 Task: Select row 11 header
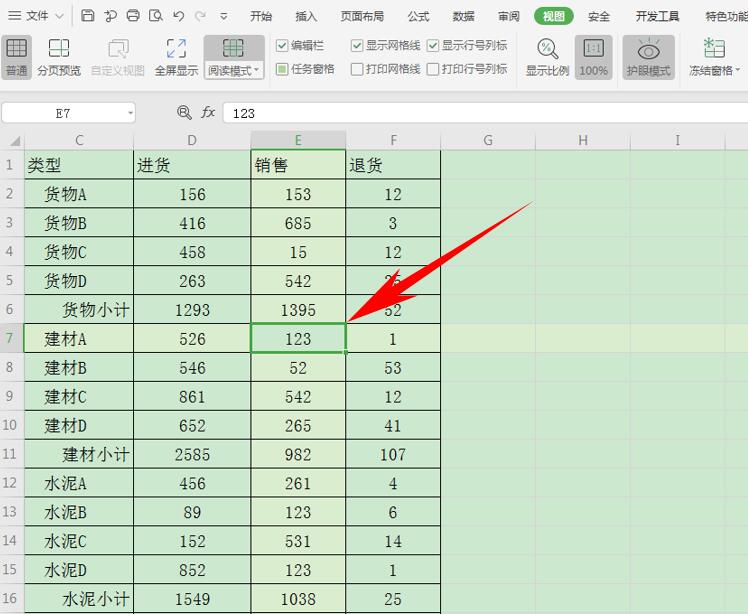tap(10, 454)
